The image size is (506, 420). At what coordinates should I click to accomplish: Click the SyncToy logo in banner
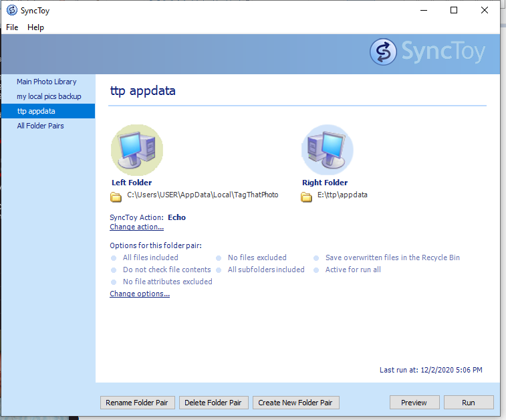(x=428, y=51)
